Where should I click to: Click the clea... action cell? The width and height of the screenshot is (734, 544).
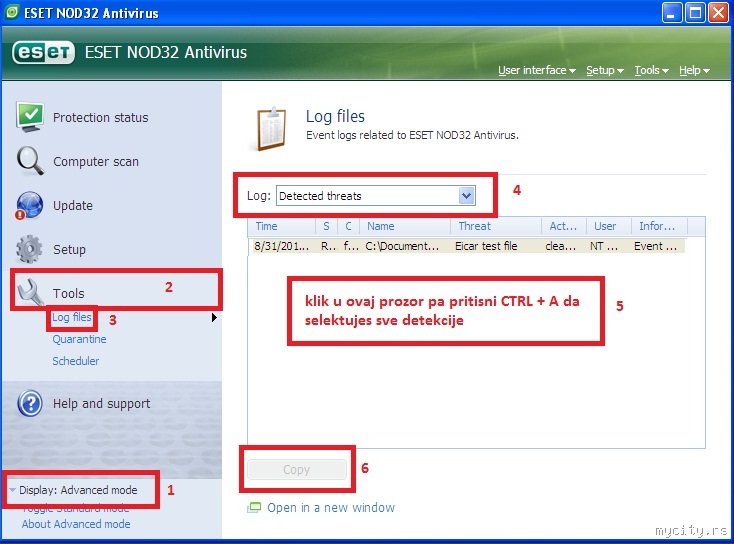(x=560, y=246)
